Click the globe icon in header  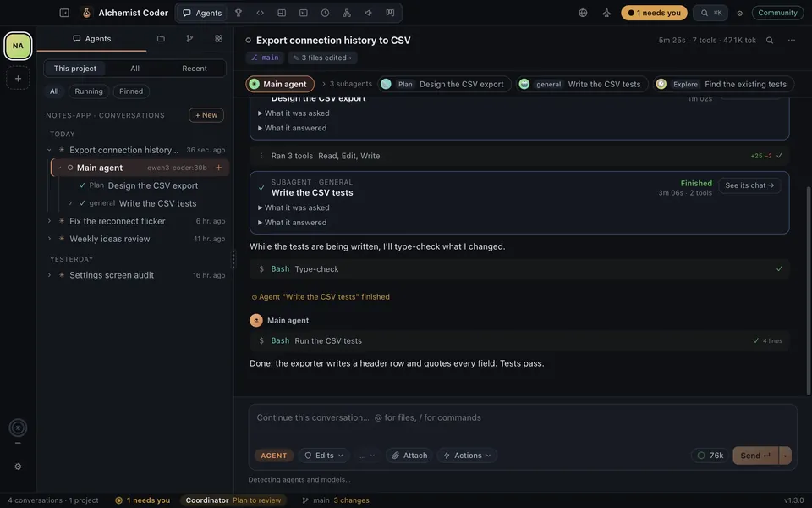pos(583,13)
